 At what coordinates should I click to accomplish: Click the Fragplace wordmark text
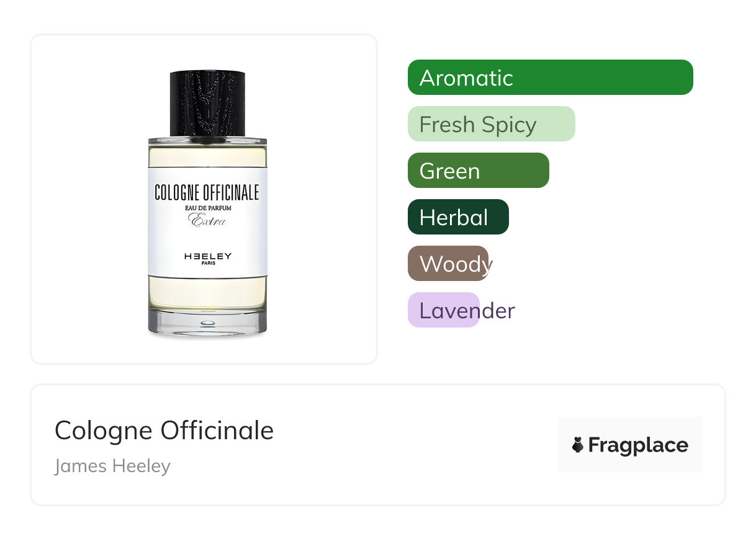point(638,445)
